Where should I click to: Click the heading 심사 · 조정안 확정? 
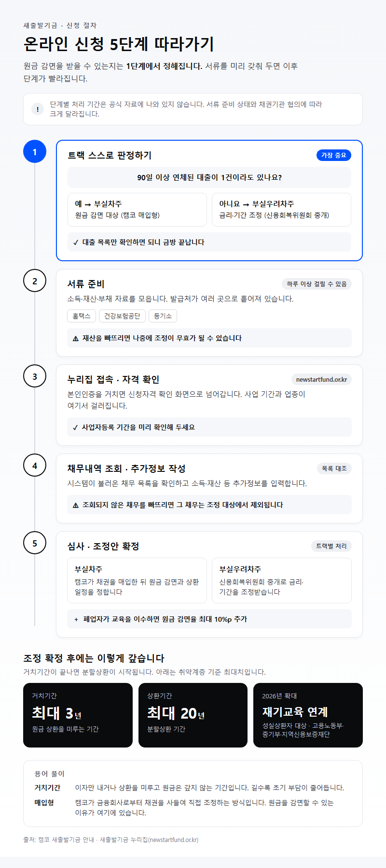coord(103,546)
